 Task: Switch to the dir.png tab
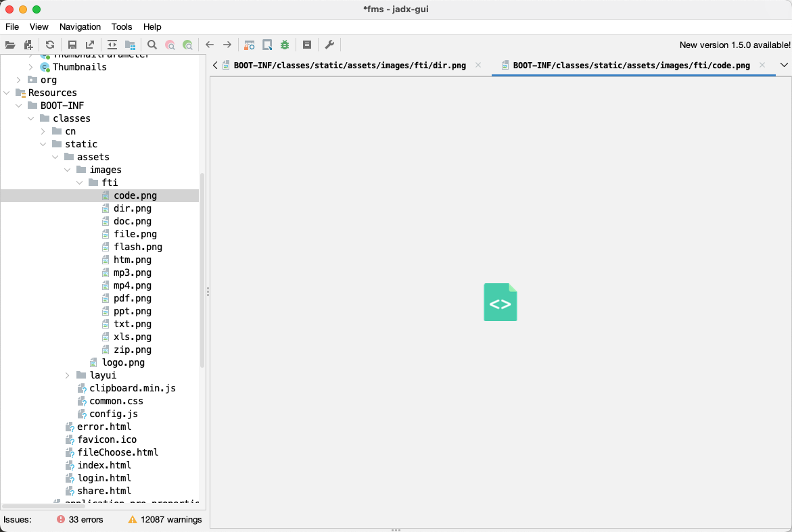[349, 66]
